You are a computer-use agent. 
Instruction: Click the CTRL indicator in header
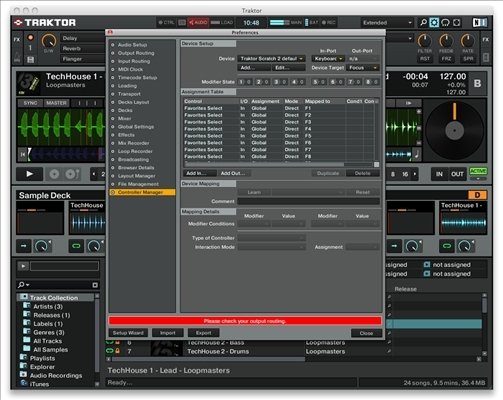(166, 23)
